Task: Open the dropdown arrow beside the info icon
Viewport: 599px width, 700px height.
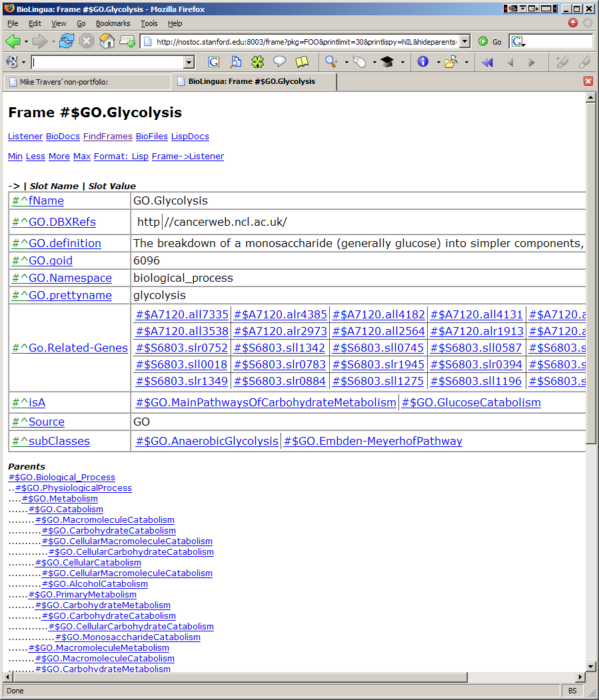Action: [438, 62]
